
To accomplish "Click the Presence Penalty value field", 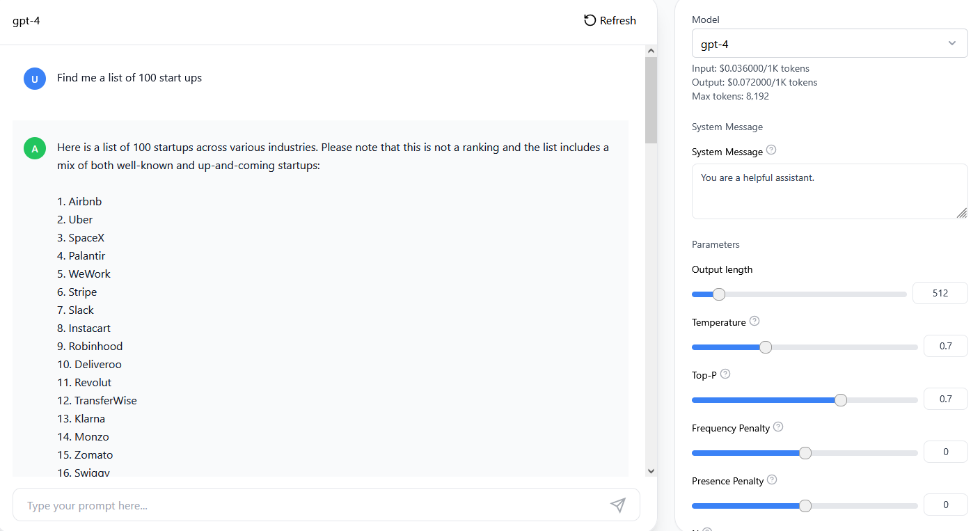I will tap(945, 505).
